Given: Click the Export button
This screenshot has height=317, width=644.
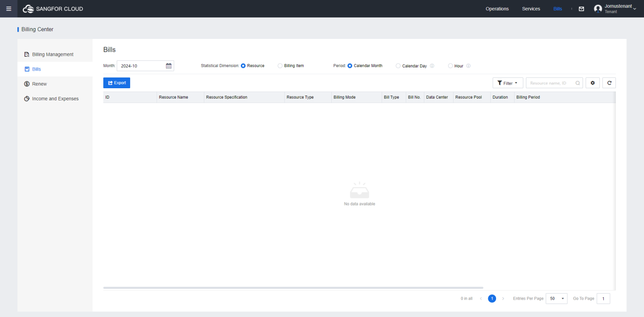Looking at the screenshot, I should (x=117, y=83).
